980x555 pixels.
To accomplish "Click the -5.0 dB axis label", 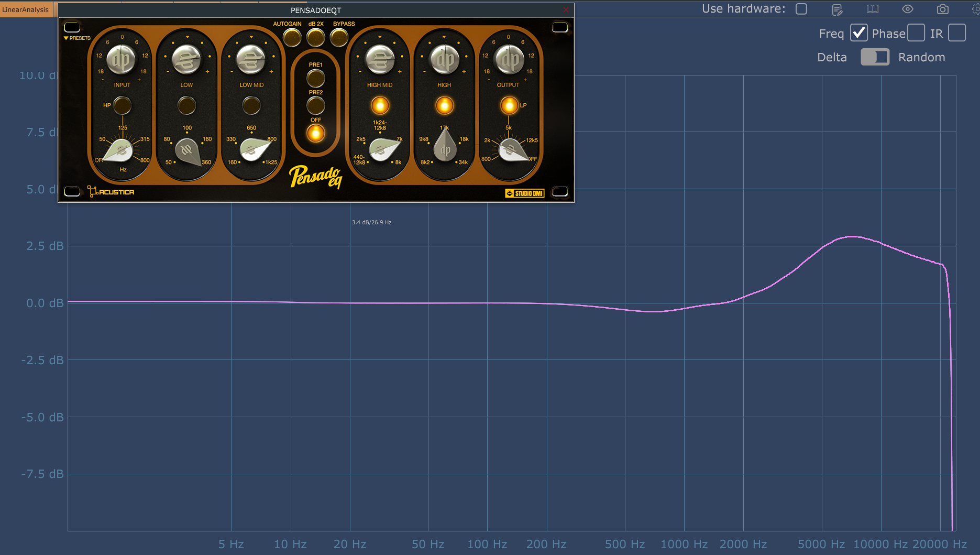I will tap(42, 417).
